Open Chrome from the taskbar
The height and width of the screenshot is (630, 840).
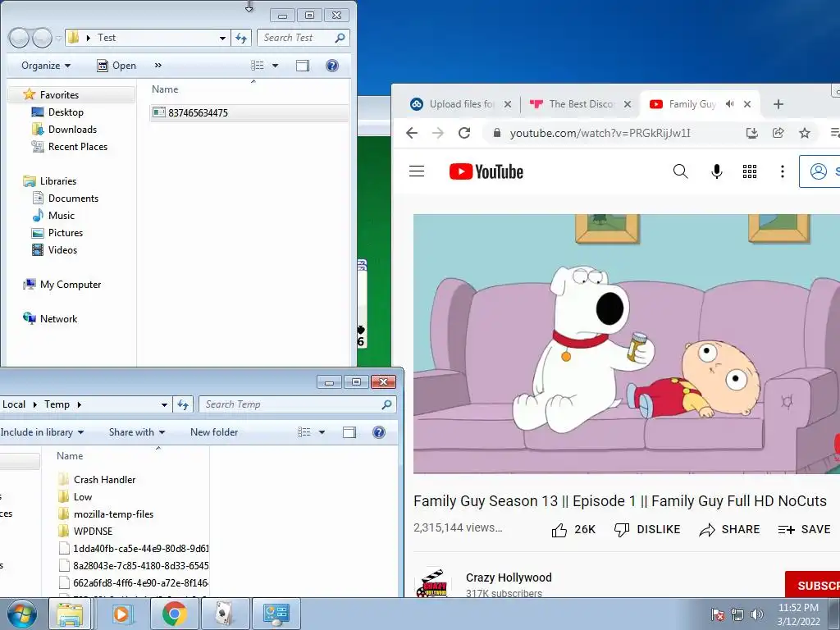tap(174, 614)
